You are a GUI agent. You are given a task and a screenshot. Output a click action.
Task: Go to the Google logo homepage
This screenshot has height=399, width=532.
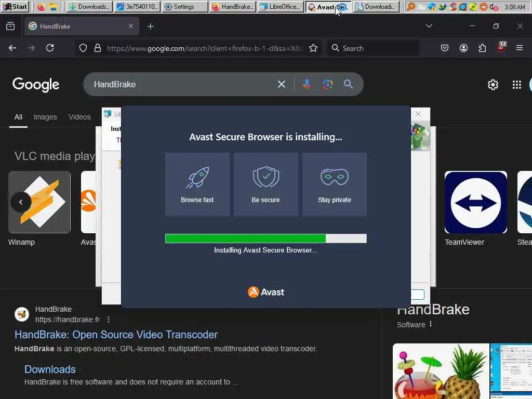coord(36,85)
